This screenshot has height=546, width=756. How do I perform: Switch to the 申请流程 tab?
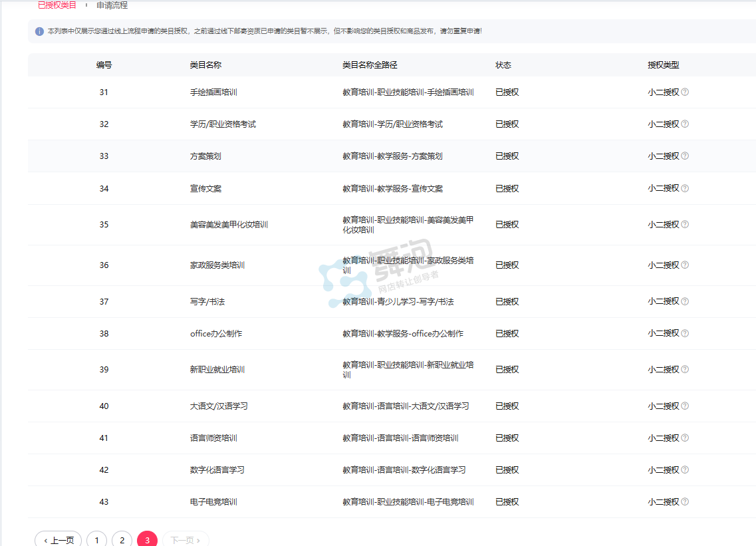[112, 5]
